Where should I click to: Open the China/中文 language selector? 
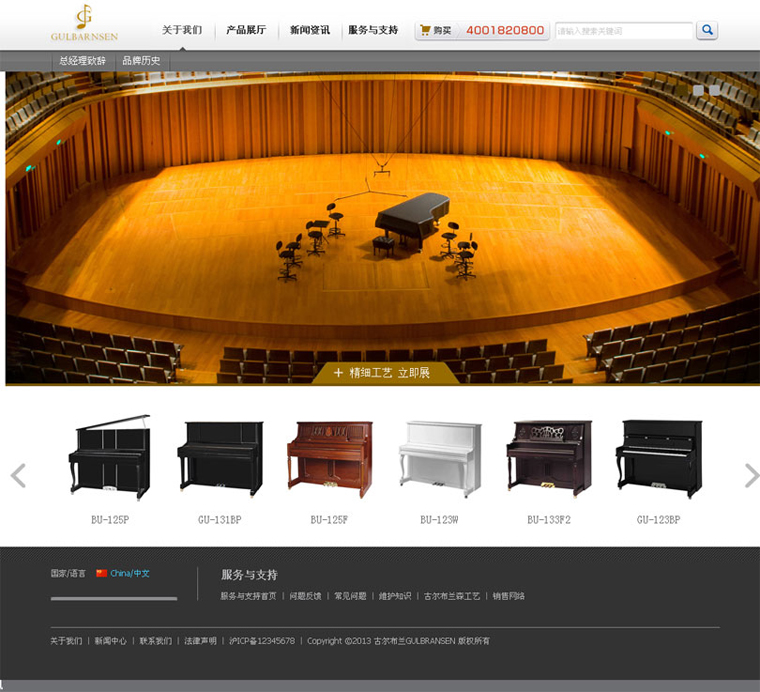(130, 573)
